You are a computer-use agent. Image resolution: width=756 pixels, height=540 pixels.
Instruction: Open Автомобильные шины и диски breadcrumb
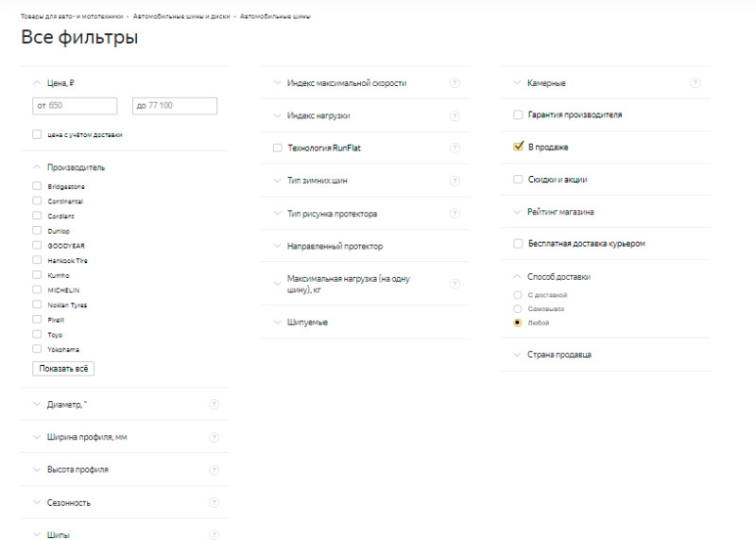(181, 17)
